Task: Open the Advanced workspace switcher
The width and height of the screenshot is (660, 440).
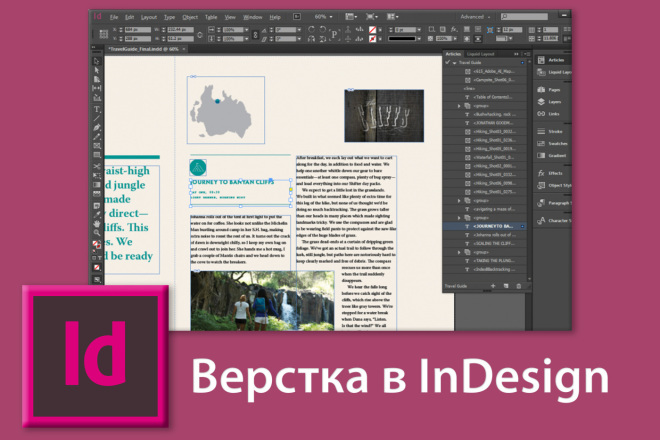Action: (475, 17)
